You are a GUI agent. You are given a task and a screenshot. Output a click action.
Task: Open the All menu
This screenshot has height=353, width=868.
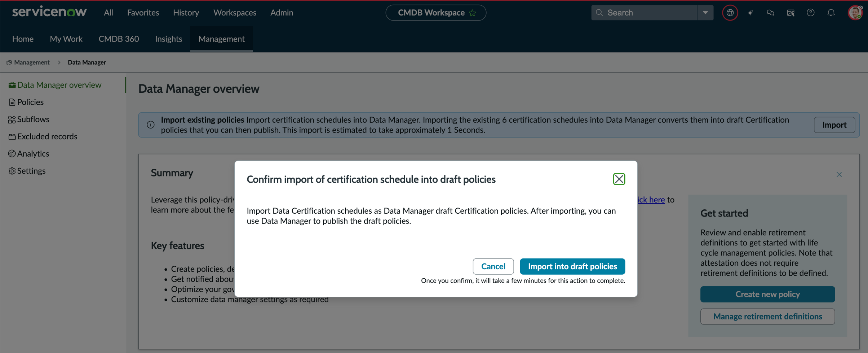(x=108, y=13)
